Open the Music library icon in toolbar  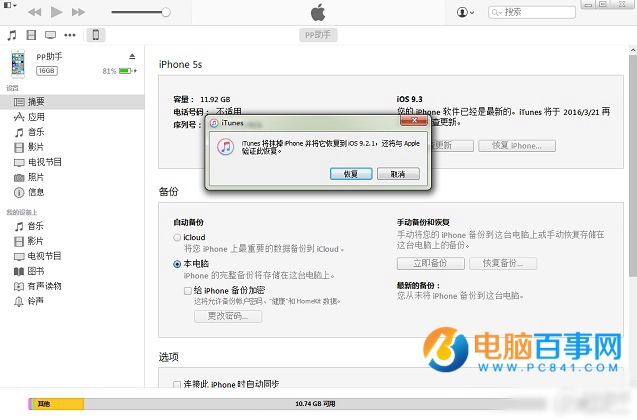[12, 35]
